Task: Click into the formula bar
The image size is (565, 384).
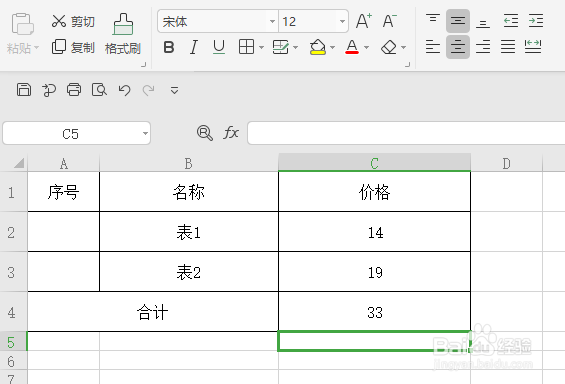Action: pos(406,133)
